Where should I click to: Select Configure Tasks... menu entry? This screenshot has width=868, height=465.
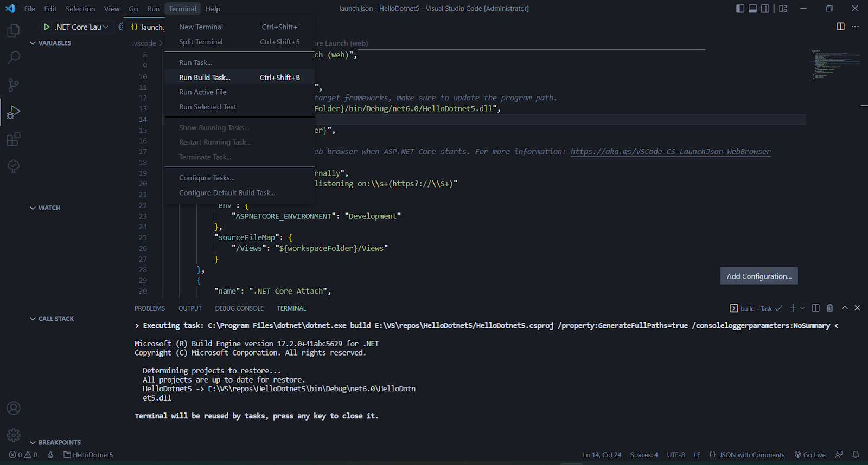tap(239, 178)
